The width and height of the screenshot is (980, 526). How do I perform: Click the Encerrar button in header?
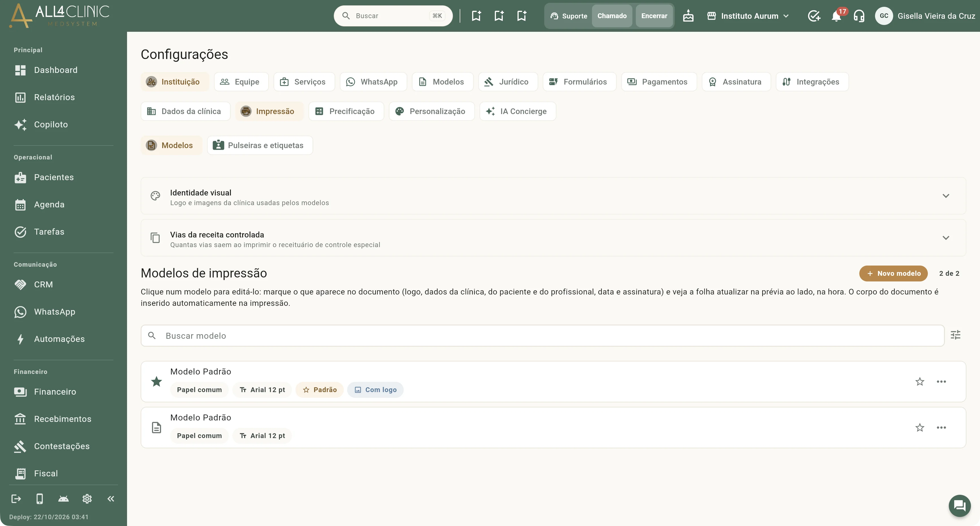click(654, 16)
